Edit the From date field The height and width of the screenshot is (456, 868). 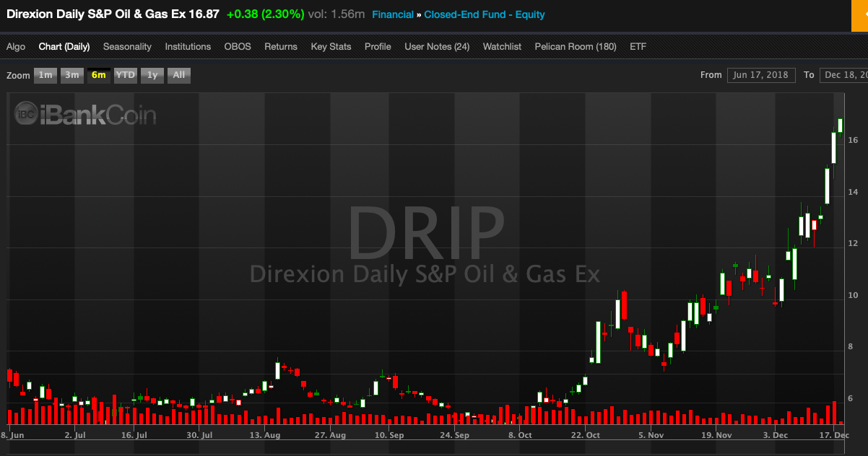(762, 75)
